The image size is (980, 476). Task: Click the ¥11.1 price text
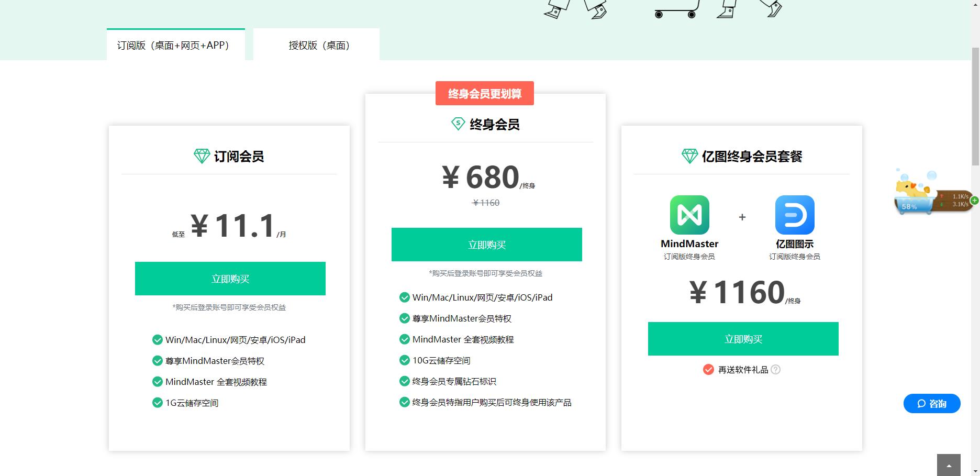coord(233,226)
